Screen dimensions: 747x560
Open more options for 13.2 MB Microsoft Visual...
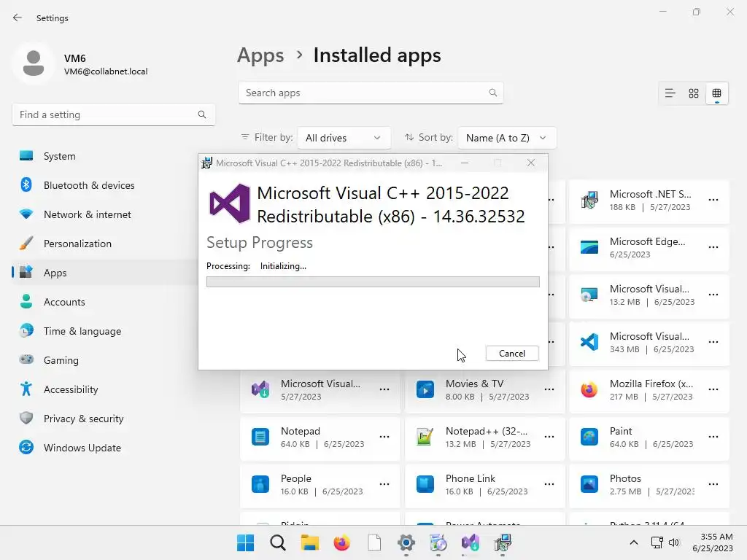[713, 295]
